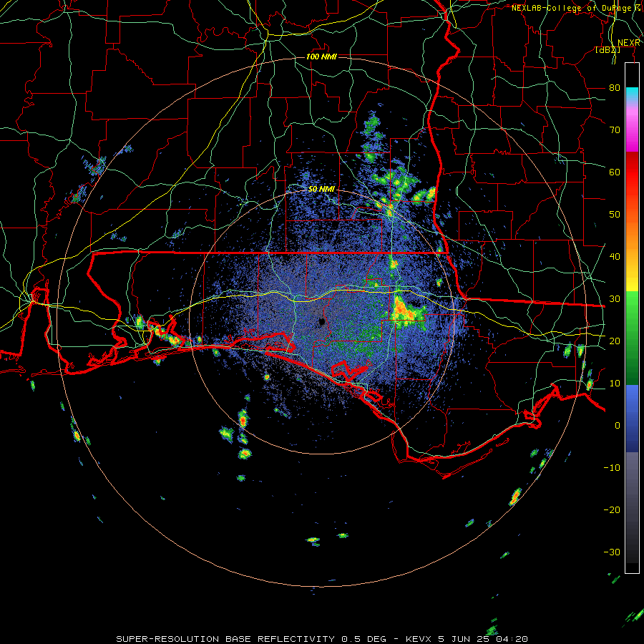Select the 30 value on the dBZ scale
Viewport: 644px width, 644px height.
coord(615,299)
